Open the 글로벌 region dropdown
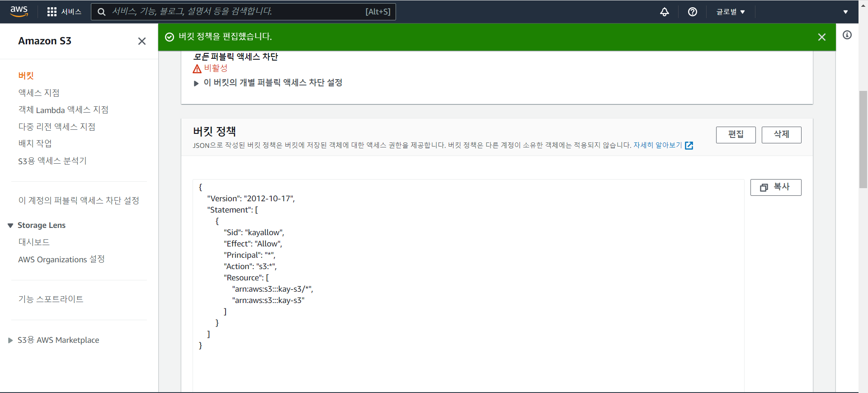The width and height of the screenshot is (868, 393). pyautogui.click(x=730, y=12)
